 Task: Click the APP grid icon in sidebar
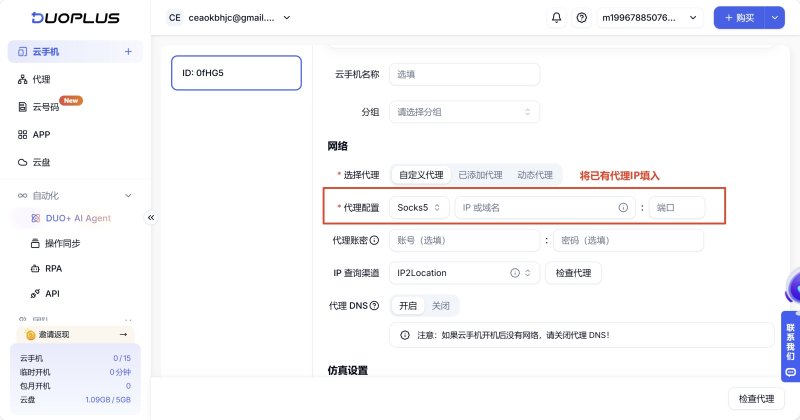coord(22,134)
